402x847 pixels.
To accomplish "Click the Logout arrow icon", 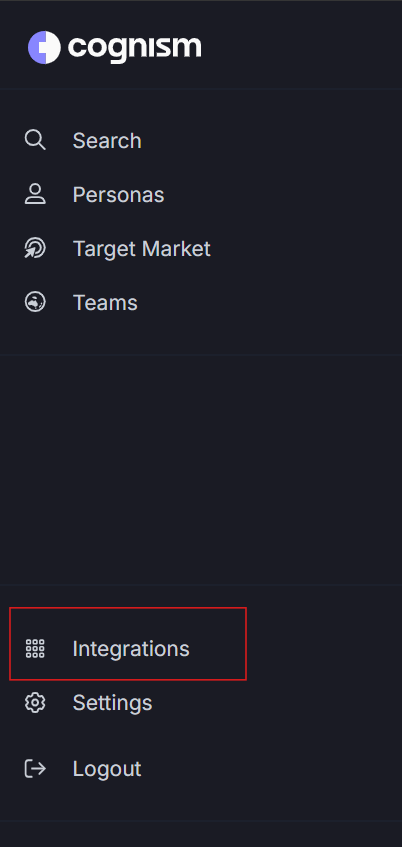I will (35, 769).
